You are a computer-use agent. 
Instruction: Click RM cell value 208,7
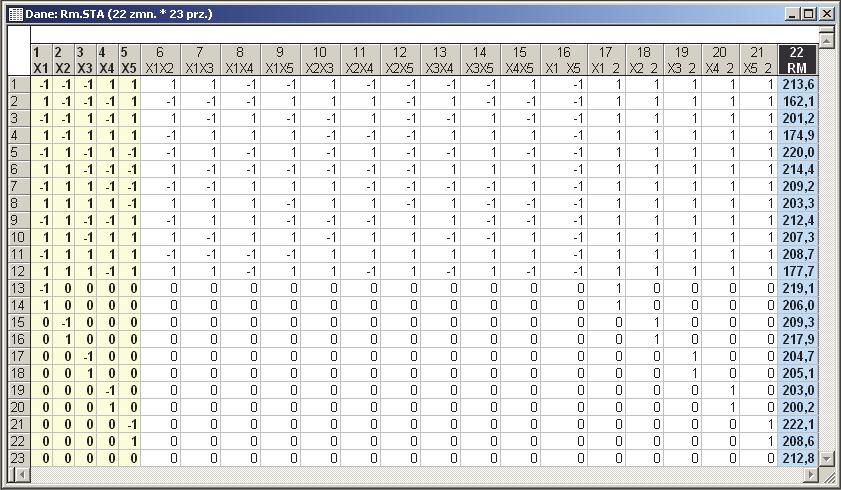pos(798,254)
